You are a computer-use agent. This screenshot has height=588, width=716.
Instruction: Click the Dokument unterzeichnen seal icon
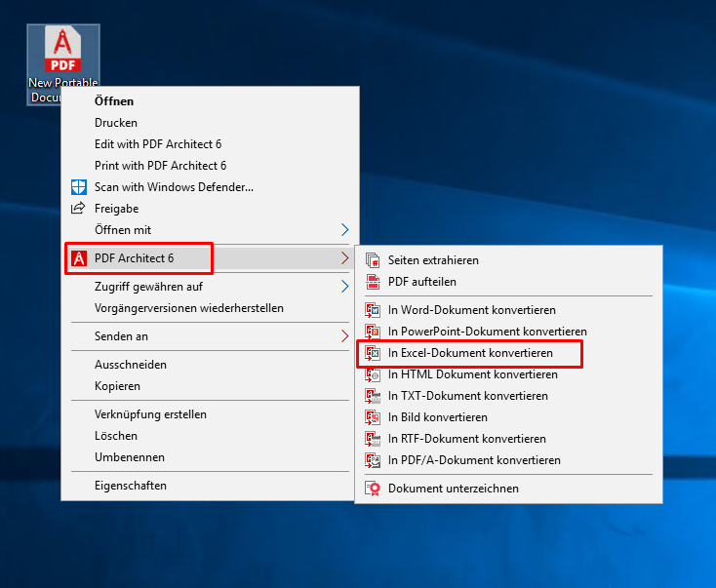pos(373,489)
